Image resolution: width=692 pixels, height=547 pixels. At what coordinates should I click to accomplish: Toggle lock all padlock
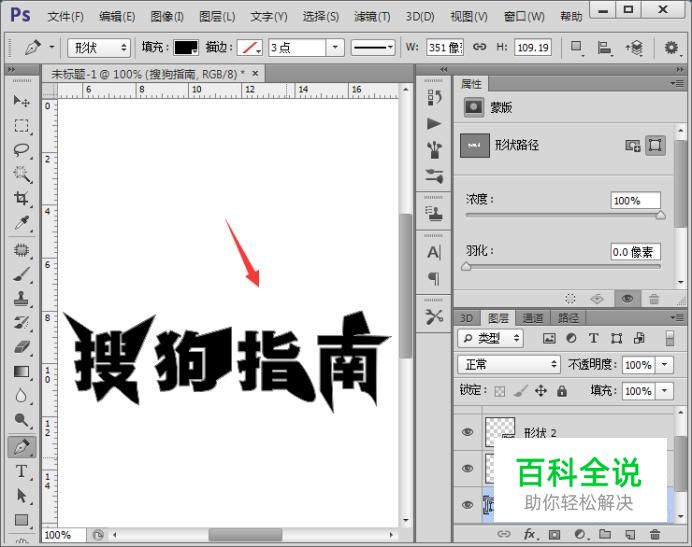pyautogui.click(x=561, y=391)
